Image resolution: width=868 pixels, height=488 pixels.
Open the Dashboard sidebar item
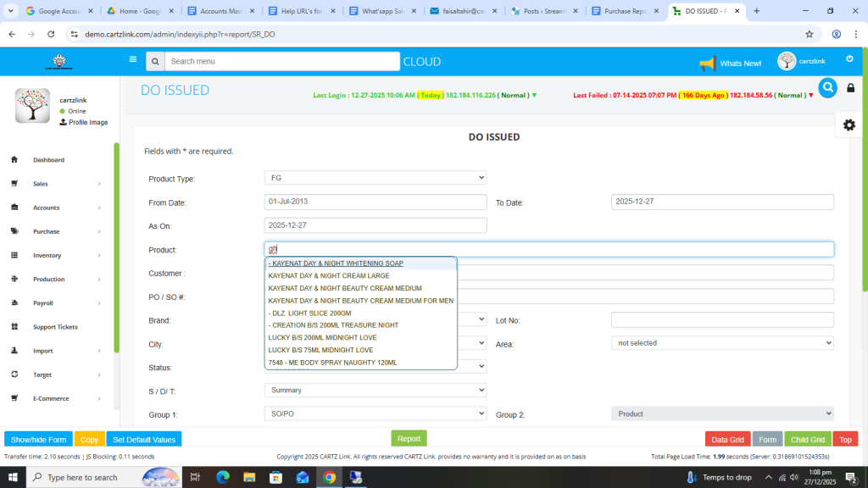(x=48, y=159)
